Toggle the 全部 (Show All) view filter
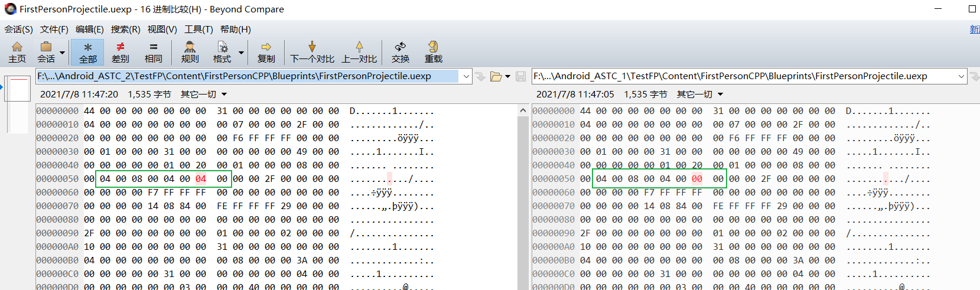The image size is (980, 290). pos(87,52)
